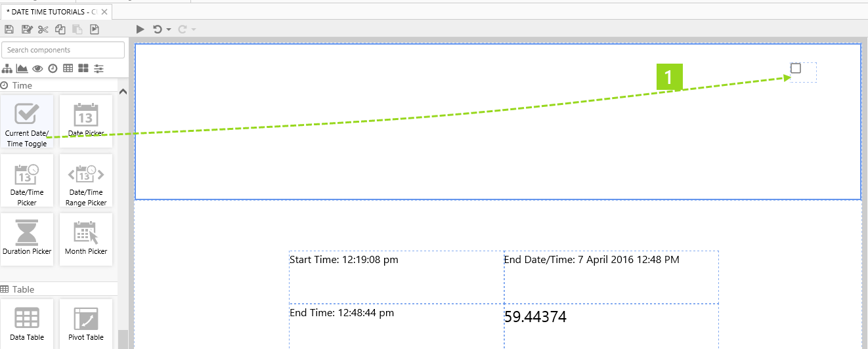The height and width of the screenshot is (349, 868).
Task: Click the placed checkbox on the canvas
Action: pos(796,68)
